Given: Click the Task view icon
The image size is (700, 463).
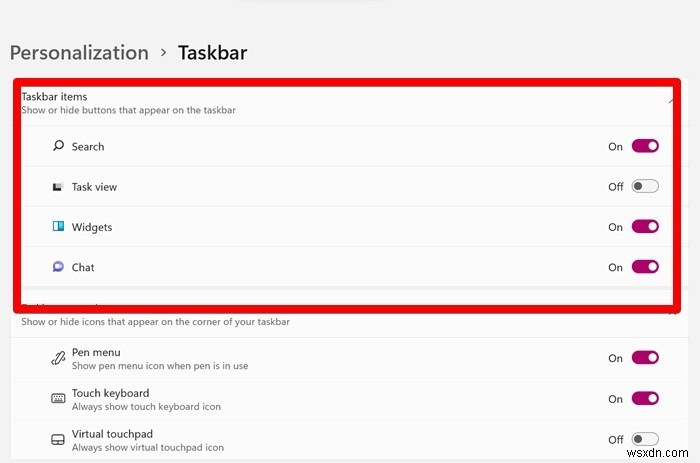Looking at the screenshot, I should (x=58, y=187).
